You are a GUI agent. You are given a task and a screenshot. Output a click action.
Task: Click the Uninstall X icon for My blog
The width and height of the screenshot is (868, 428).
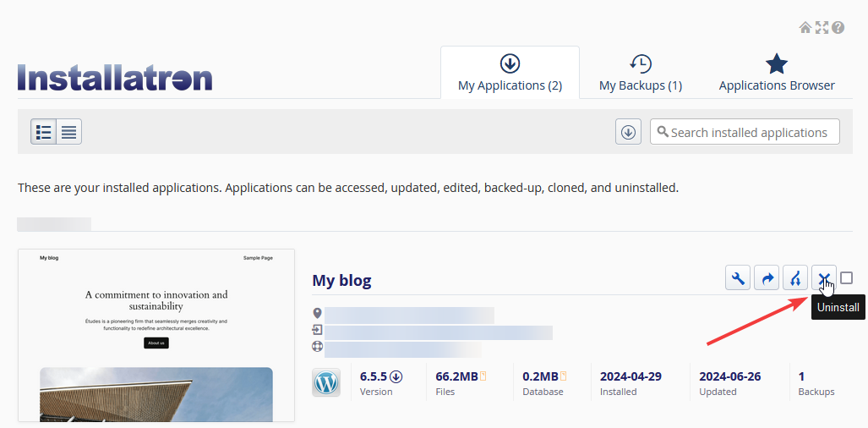[x=824, y=278]
